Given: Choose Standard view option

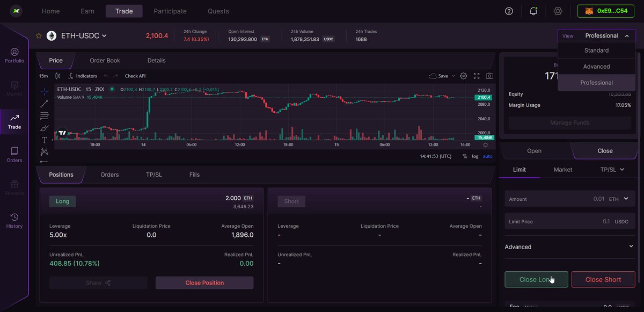Looking at the screenshot, I should [597, 50].
